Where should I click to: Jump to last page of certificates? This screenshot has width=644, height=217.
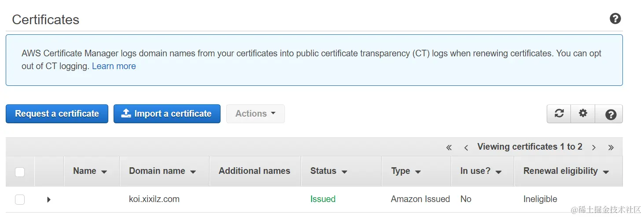pyautogui.click(x=611, y=147)
